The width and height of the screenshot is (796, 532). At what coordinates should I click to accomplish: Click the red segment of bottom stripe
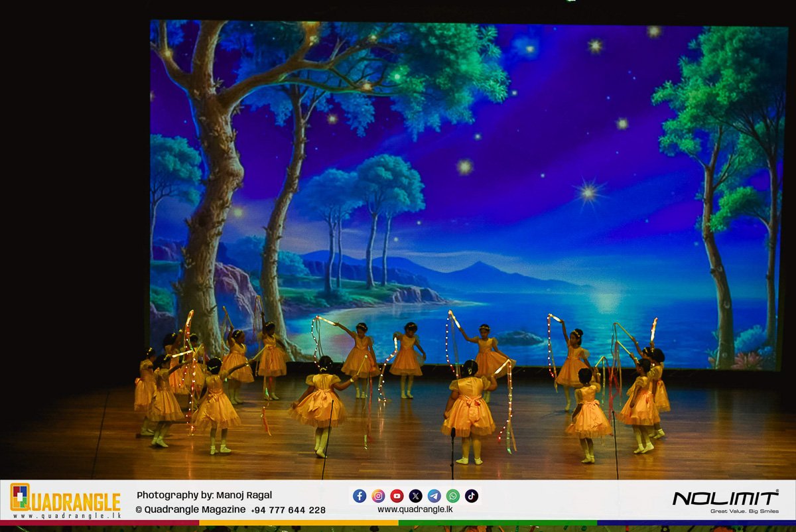[x=99, y=523]
